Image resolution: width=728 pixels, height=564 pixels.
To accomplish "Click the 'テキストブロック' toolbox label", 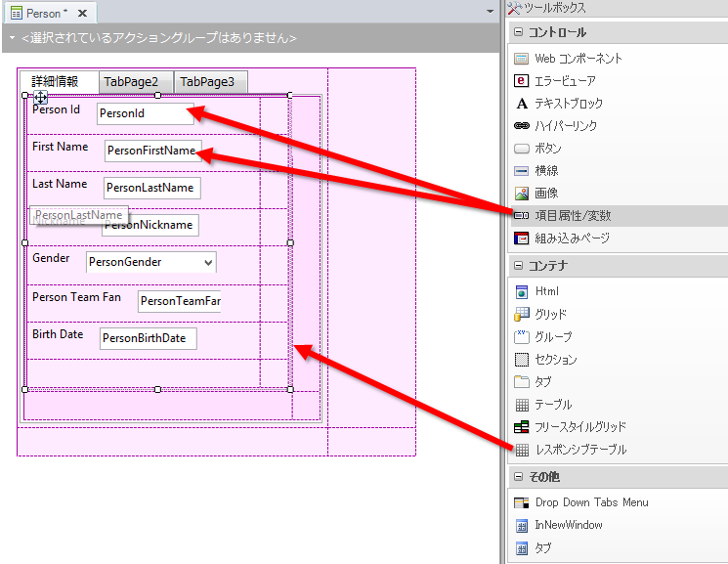I will click(x=569, y=104).
